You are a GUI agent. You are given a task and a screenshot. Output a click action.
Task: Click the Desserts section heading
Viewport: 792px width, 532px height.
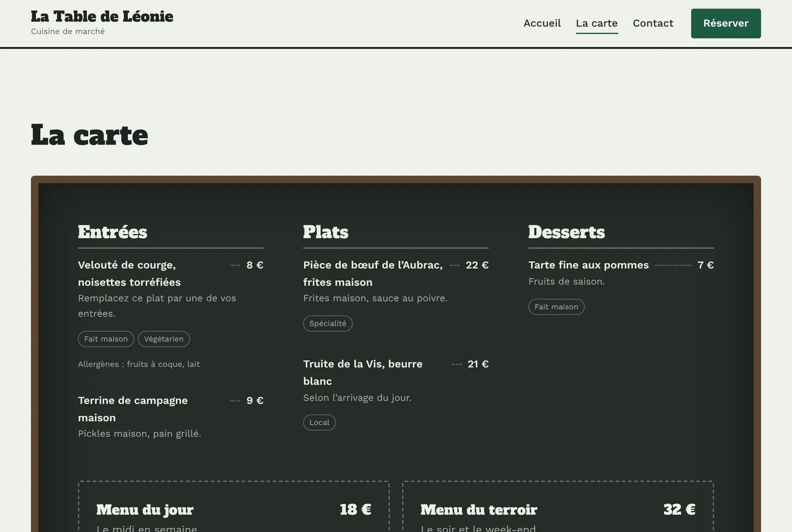(566, 232)
